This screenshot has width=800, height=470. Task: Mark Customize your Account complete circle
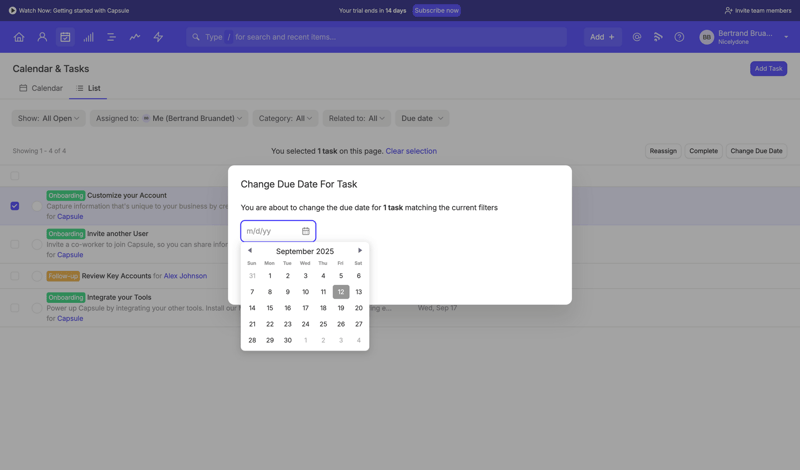click(37, 206)
